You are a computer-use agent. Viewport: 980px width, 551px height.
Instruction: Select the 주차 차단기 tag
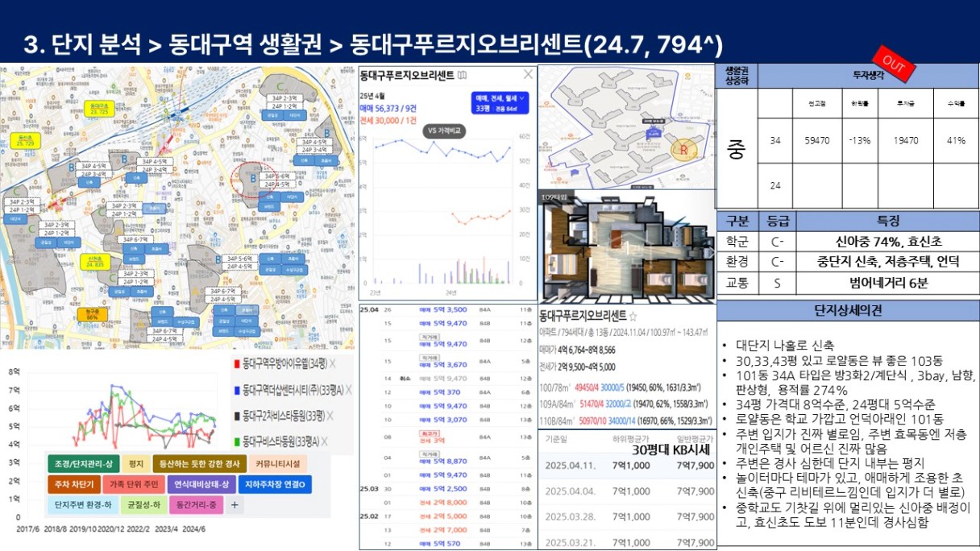click(x=75, y=485)
